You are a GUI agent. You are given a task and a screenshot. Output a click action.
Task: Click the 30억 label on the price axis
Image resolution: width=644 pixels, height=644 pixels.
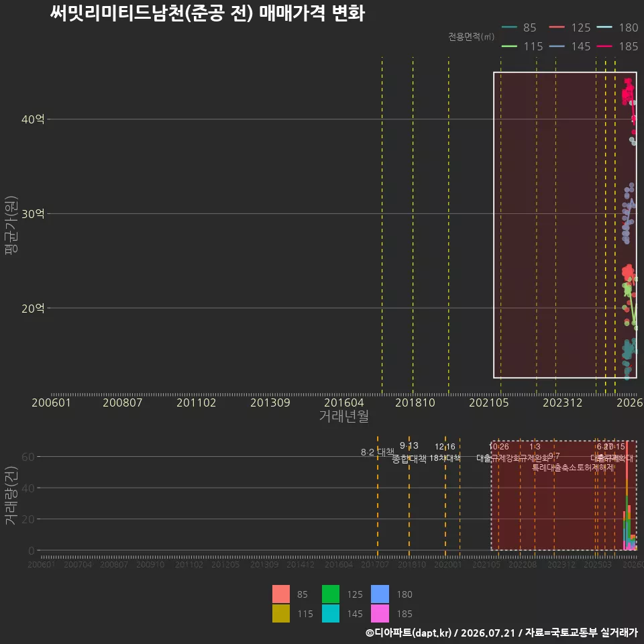pyautogui.click(x=33, y=213)
